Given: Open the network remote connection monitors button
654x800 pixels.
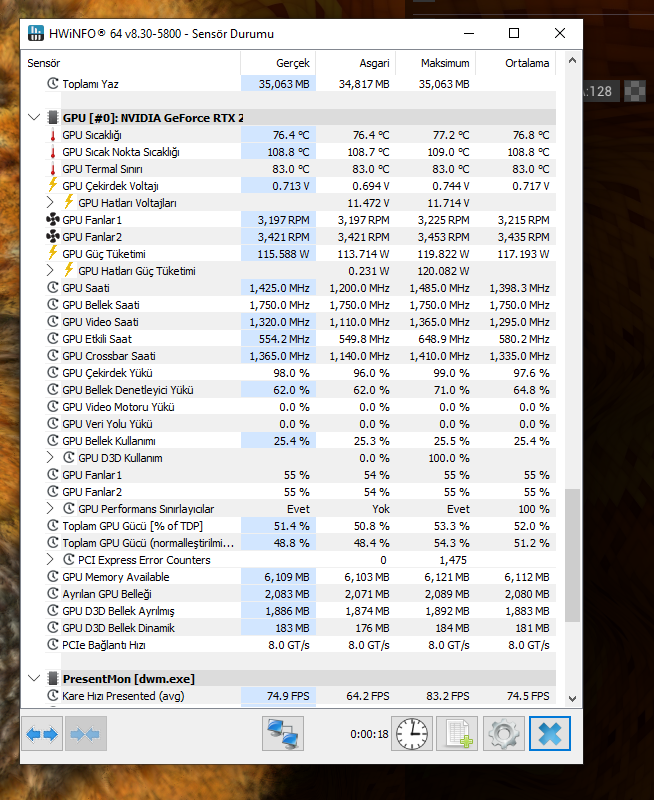Looking at the screenshot, I should [x=283, y=734].
